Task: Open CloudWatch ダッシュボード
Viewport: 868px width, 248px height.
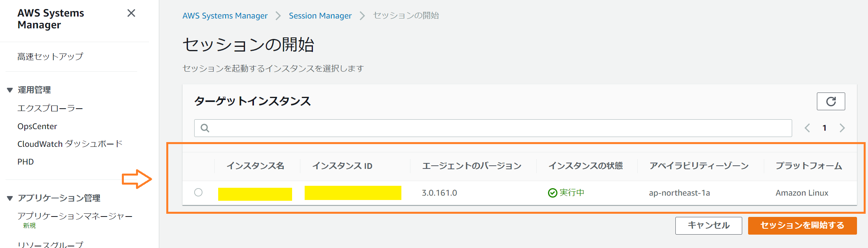Action: coord(70,144)
